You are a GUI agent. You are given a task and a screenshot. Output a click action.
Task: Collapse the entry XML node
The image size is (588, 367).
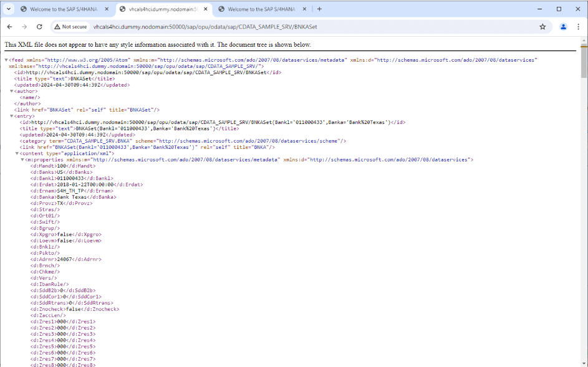12,116
